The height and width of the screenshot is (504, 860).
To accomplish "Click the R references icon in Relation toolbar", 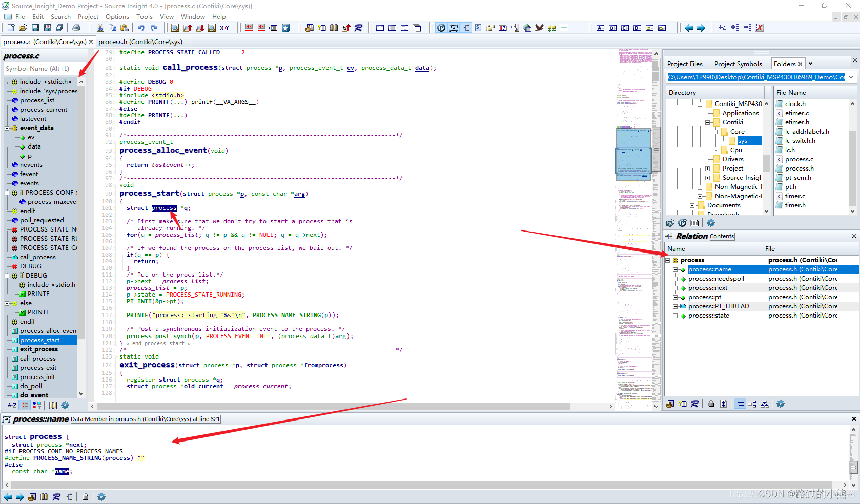I will click(694, 404).
